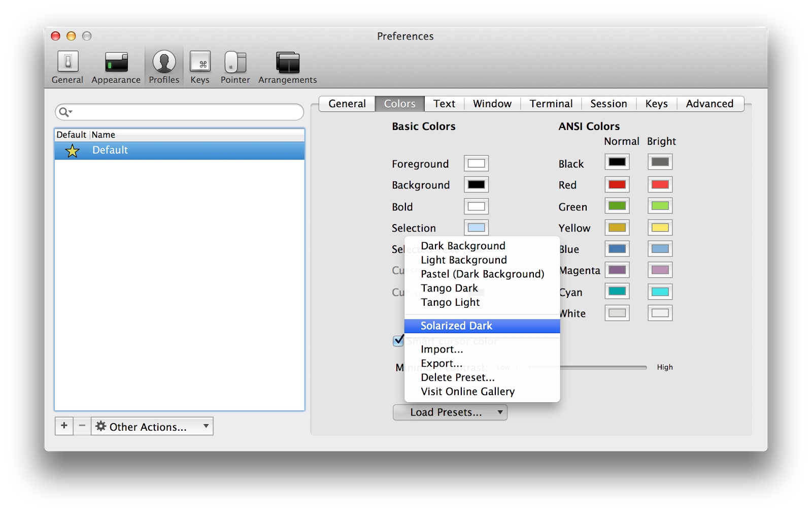Click the star icon of Default profile
Viewport: 812px width, 513px height.
coord(73,150)
